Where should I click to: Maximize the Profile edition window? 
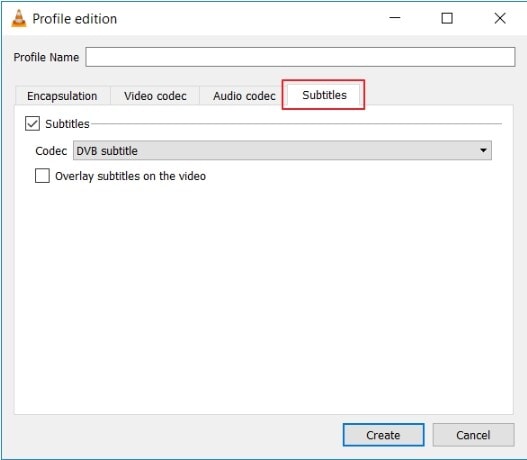click(447, 18)
